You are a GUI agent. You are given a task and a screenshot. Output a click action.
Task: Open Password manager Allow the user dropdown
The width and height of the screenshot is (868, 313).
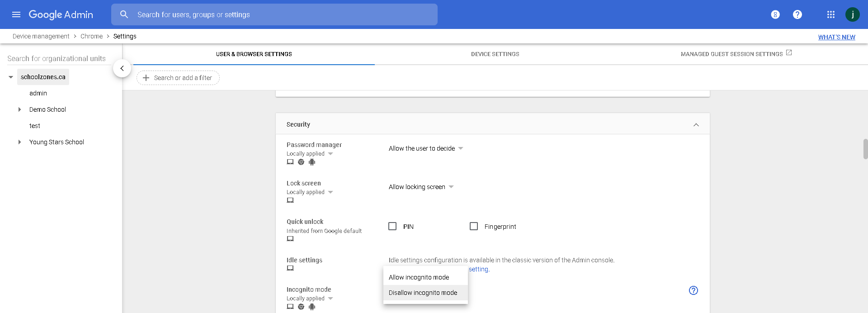(425, 148)
